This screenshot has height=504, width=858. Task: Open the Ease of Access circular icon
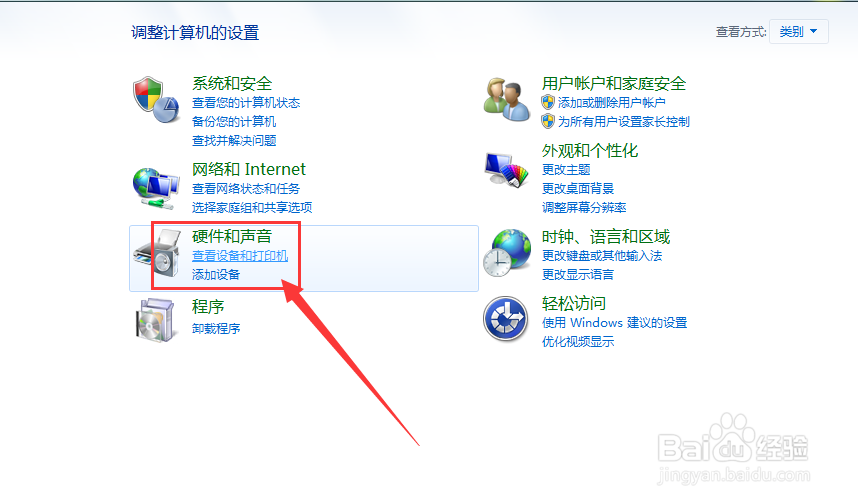click(x=506, y=318)
